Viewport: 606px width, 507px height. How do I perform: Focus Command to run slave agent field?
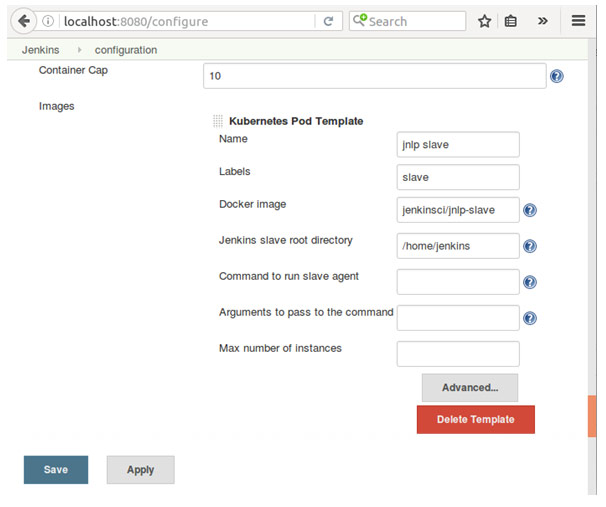point(458,282)
